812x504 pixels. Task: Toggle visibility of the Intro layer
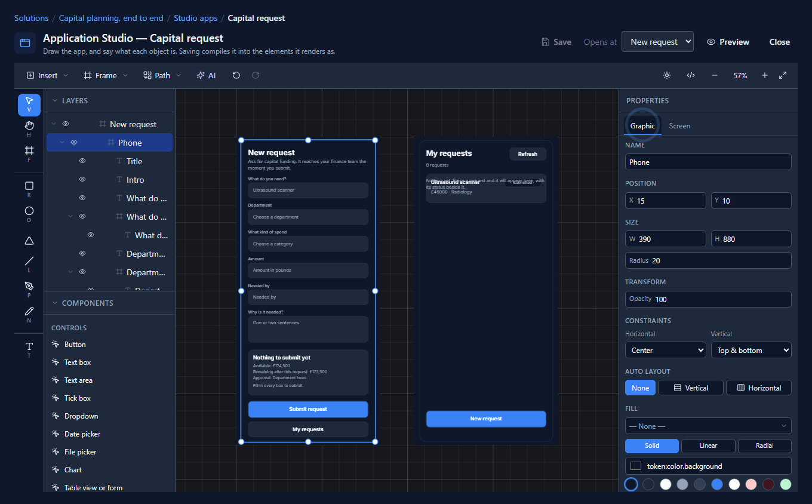(82, 180)
